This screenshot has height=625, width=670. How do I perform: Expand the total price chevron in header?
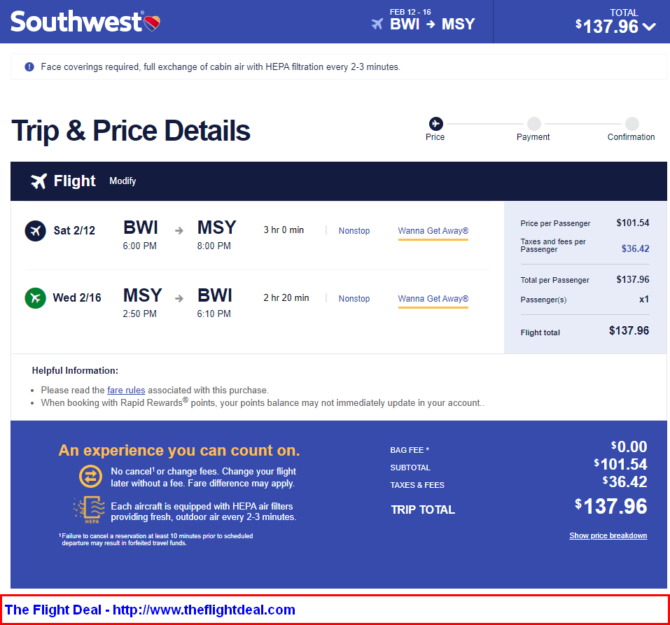[x=649, y=27]
